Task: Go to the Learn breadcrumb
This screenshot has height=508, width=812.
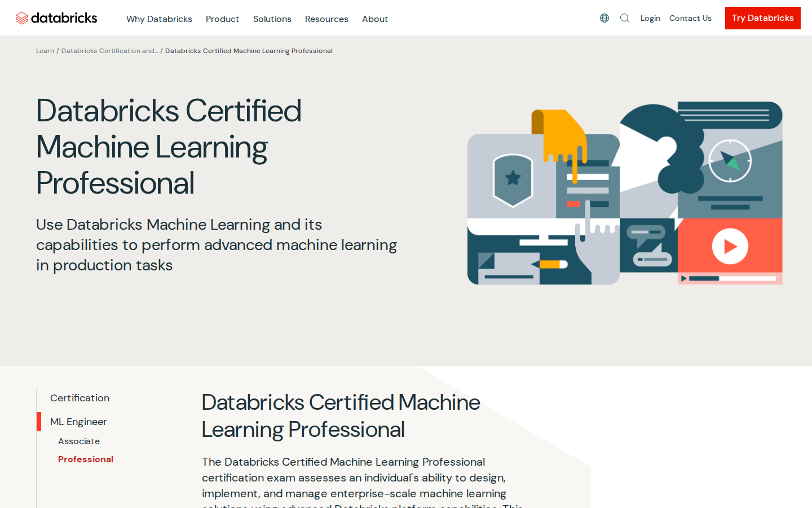Action: [x=45, y=51]
